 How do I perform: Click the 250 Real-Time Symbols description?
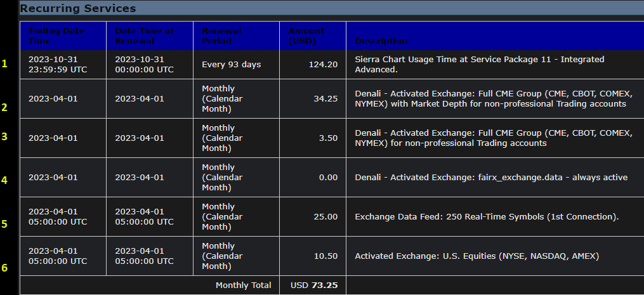point(487,217)
